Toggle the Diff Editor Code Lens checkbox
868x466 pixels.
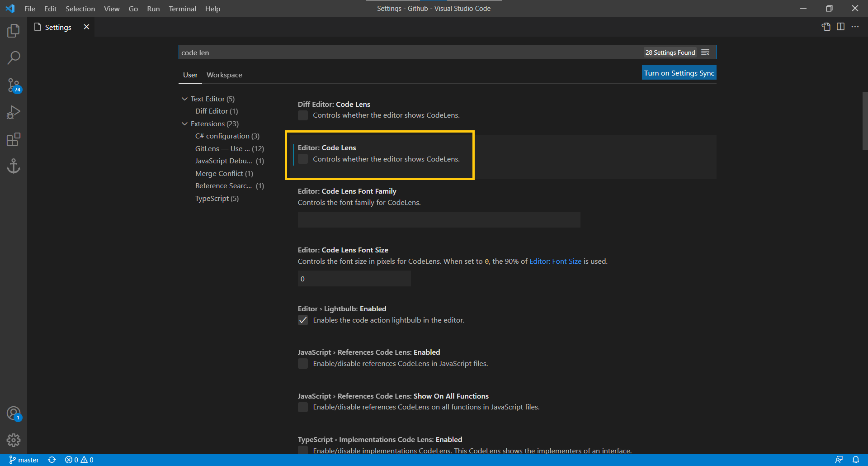tap(303, 115)
